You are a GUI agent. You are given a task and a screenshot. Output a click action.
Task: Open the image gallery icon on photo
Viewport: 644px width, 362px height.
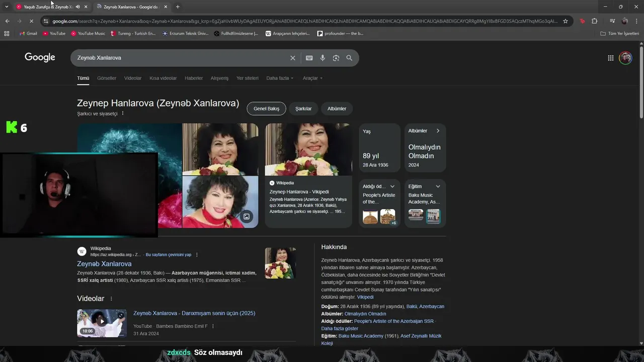[x=247, y=217]
